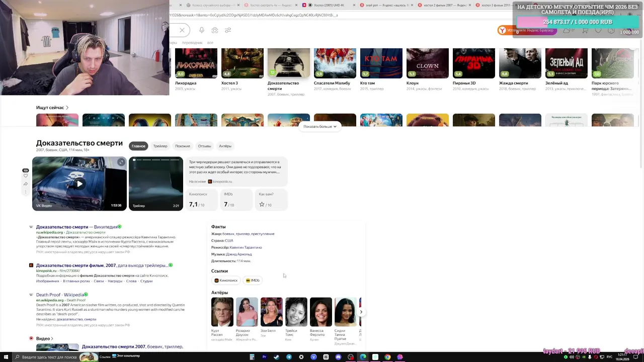Open Изображения sublink under Кинопоиск result
The height and width of the screenshot is (362, 644).
click(47, 281)
